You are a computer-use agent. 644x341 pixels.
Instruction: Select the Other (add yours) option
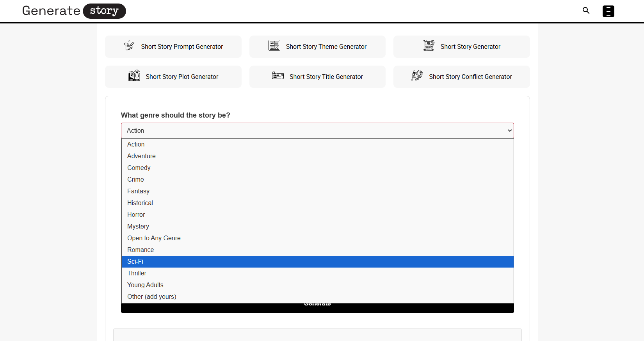pos(152,297)
